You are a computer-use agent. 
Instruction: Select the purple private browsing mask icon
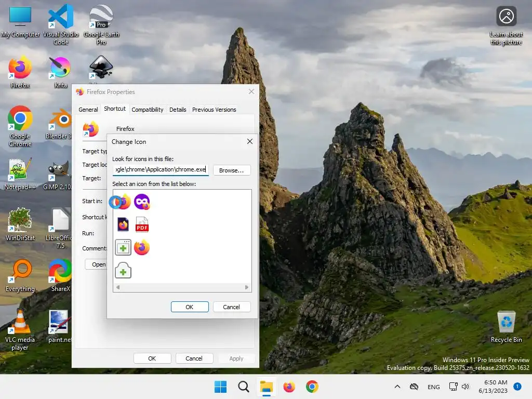142,202
